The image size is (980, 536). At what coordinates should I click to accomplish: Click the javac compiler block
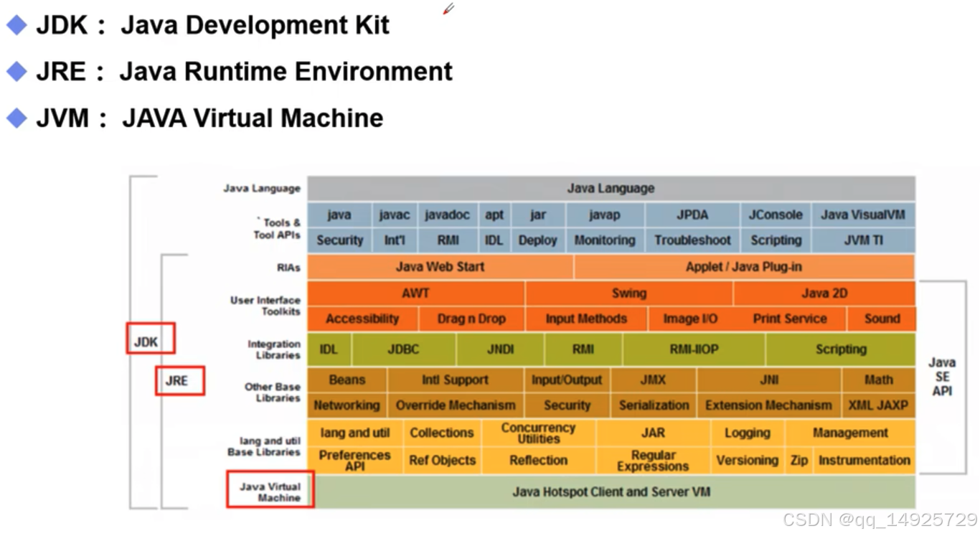point(395,215)
